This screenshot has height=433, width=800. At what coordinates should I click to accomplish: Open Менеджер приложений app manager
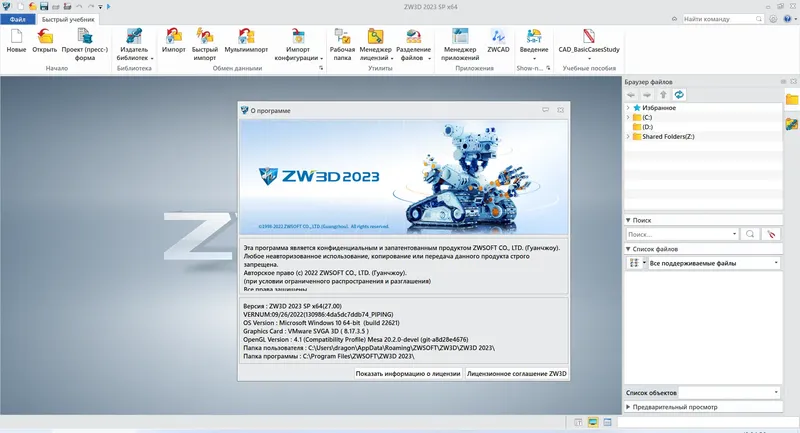pyautogui.click(x=460, y=45)
